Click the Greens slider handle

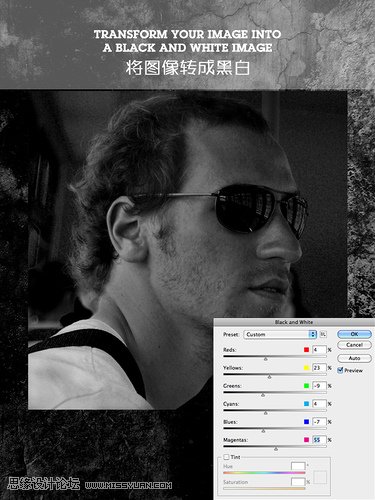(263, 395)
